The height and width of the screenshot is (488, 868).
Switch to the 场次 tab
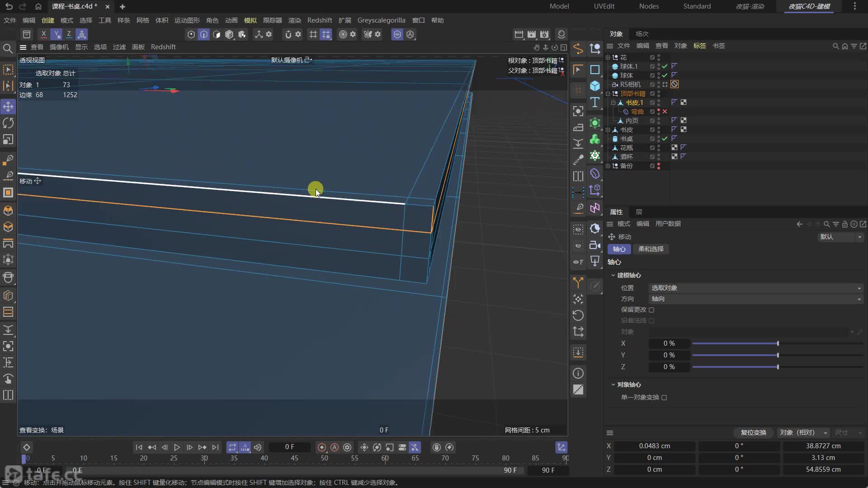[x=642, y=34]
